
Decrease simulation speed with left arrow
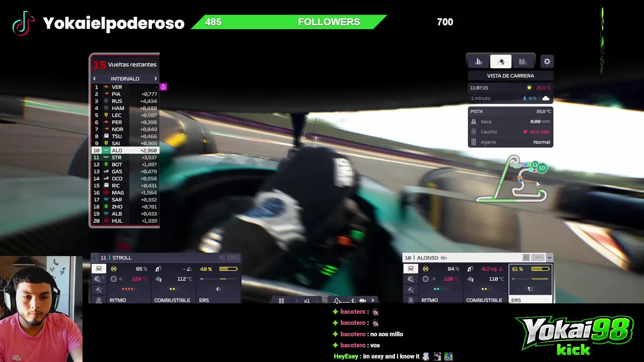click(296, 301)
